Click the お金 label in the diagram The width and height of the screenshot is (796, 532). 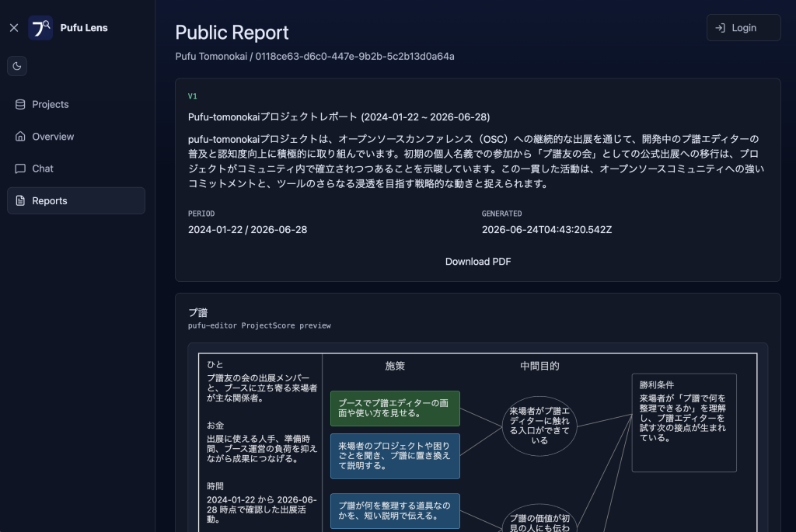coord(215,426)
